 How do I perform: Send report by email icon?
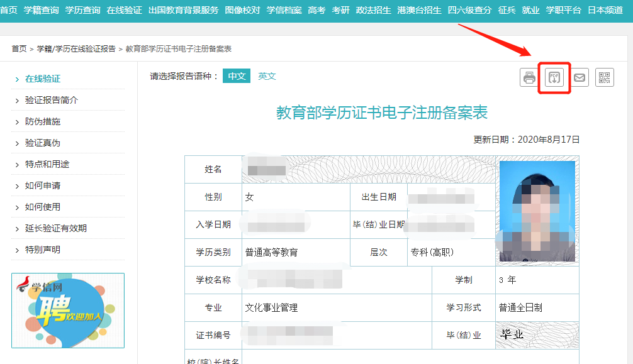(580, 77)
